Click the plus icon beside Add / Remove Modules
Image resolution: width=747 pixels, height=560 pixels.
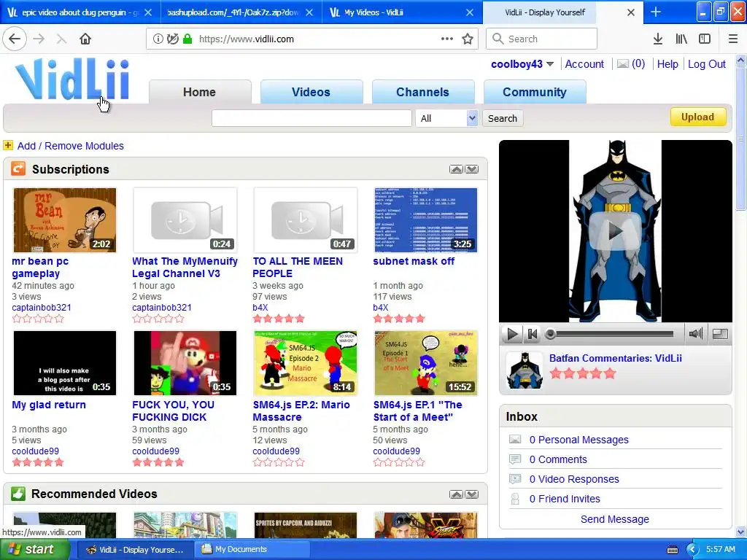[x=8, y=145]
